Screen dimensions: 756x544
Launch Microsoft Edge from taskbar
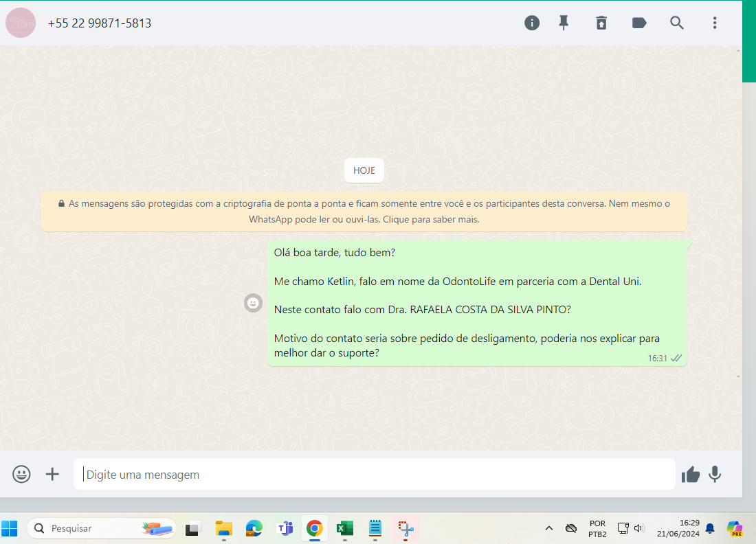pyautogui.click(x=254, y=529)
